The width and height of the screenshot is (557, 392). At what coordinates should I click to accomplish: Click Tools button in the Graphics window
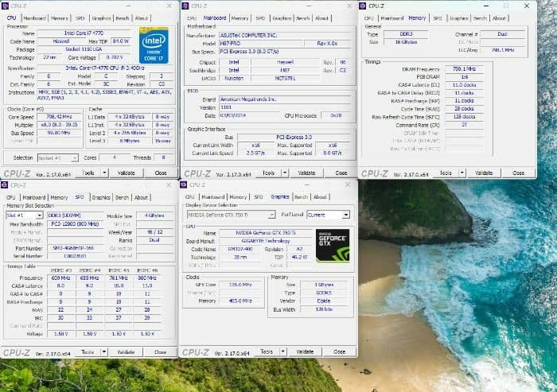267,351
